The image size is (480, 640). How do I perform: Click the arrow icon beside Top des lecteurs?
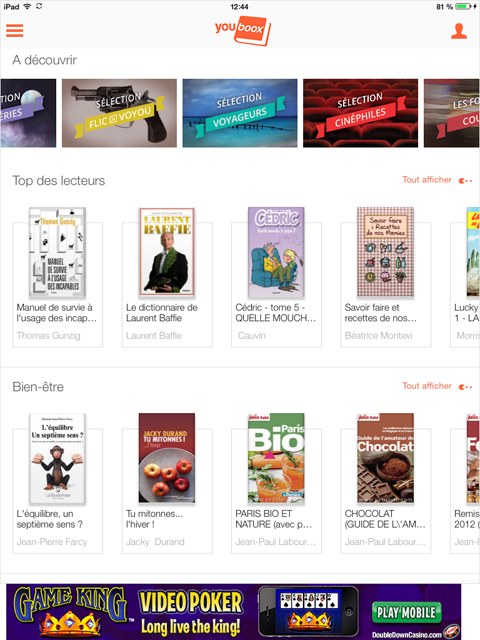(x=466, y=180)
